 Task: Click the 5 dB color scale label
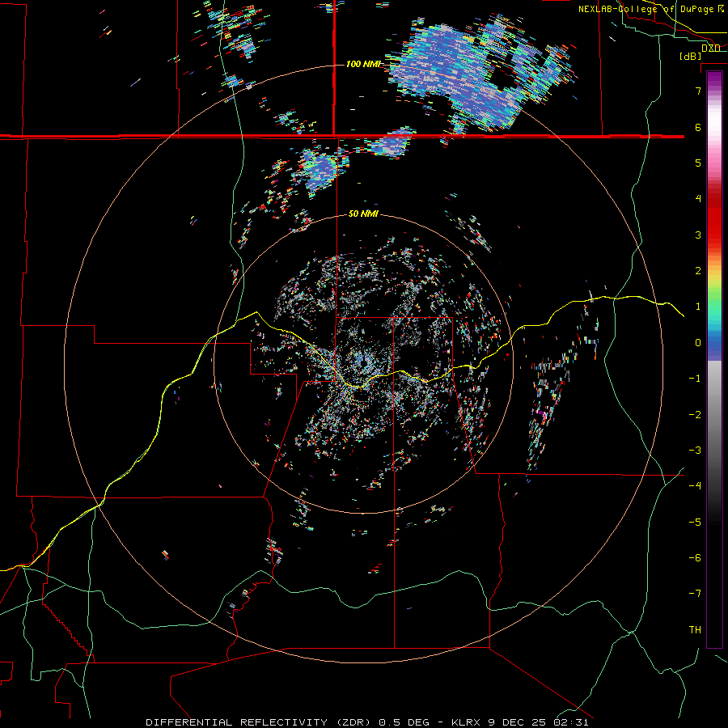point(698,163)
